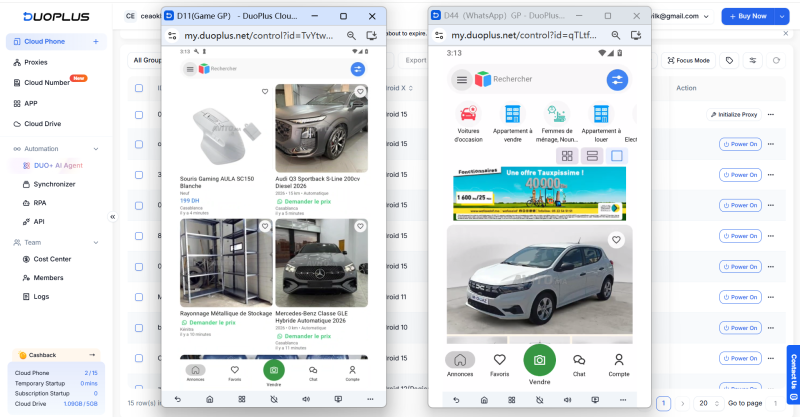Open Compte tab in D11 phone
Viewport: 800px width, 417px height.
click(353, 373)
